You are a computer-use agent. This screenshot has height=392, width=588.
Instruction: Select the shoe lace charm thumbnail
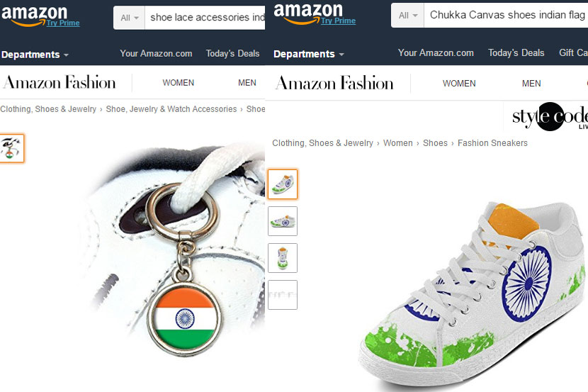pyautogui.click(x=12, y=149)
